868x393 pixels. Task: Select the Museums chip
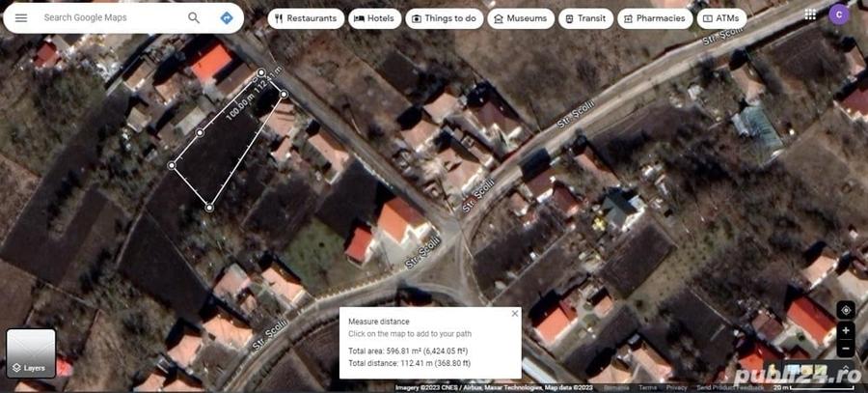521,18
